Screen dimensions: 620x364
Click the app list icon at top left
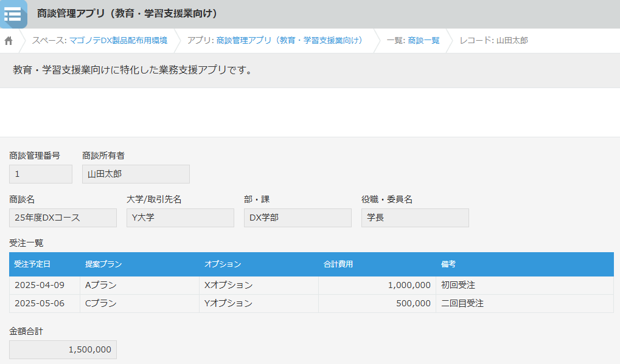(x=13, y=14)
